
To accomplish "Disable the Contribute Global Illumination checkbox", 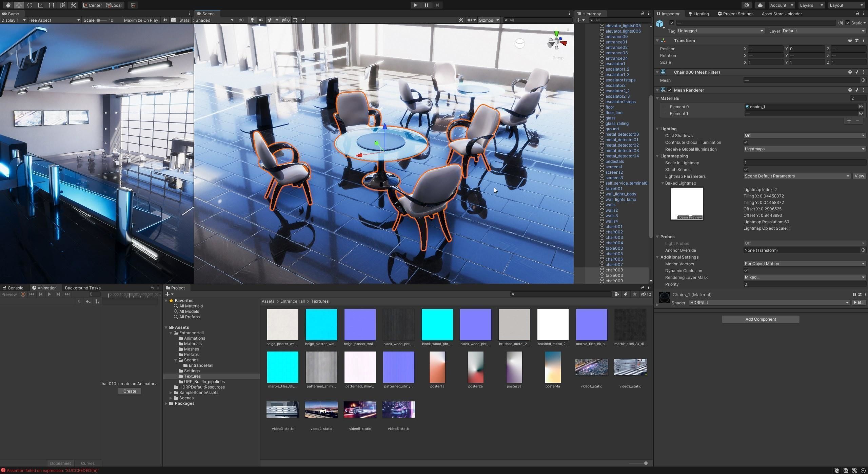I will pos(746,142).
